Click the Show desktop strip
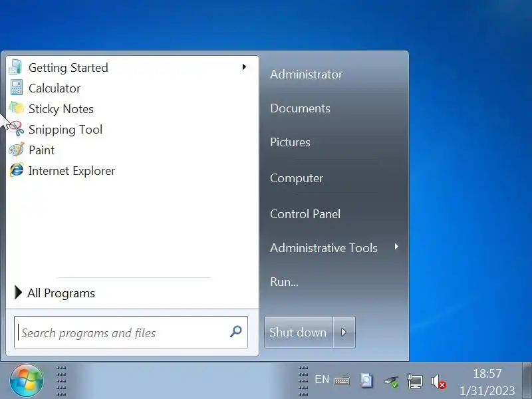Screen dimensions: 532x399 [527, 380]
